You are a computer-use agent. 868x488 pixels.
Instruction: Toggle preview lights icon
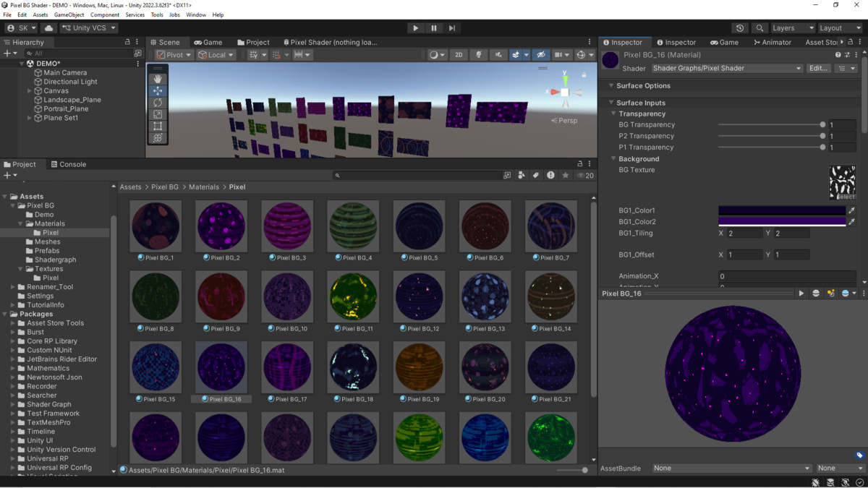830,294
